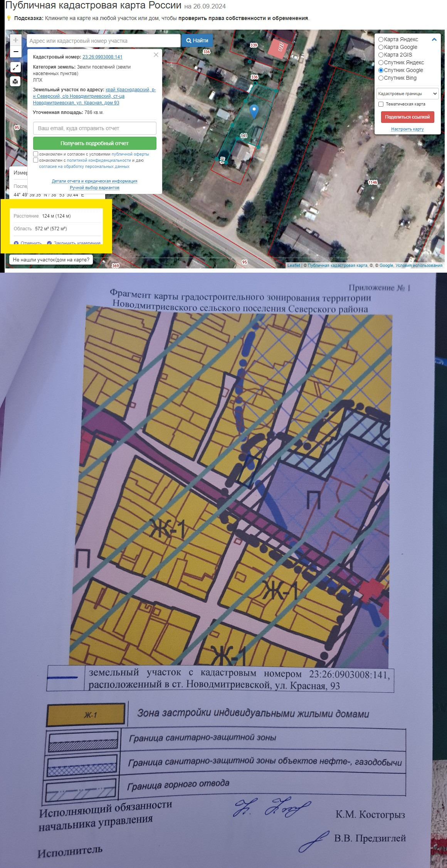Click Поделиться ссылкой button
This screenshot has width=447, height=868.
click(x=407, y=117)
